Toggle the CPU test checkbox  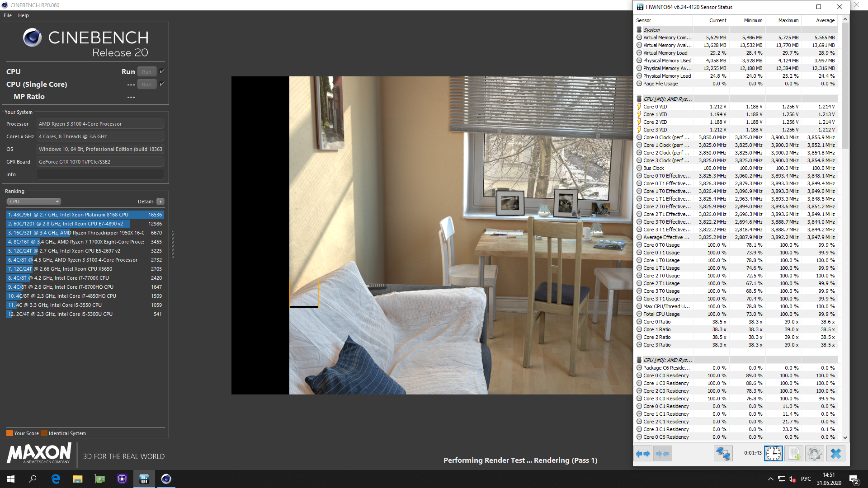pos(162,71)
